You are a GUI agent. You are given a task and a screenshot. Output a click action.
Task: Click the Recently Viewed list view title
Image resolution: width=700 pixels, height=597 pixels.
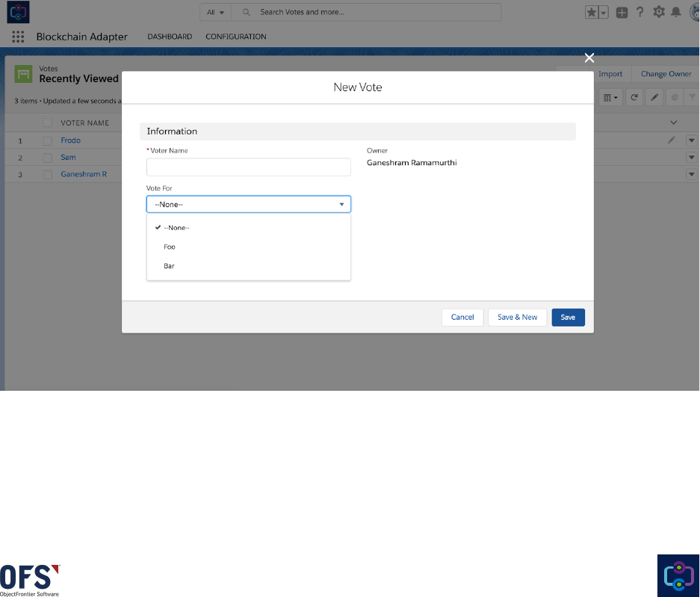click(x=78, y=79)
